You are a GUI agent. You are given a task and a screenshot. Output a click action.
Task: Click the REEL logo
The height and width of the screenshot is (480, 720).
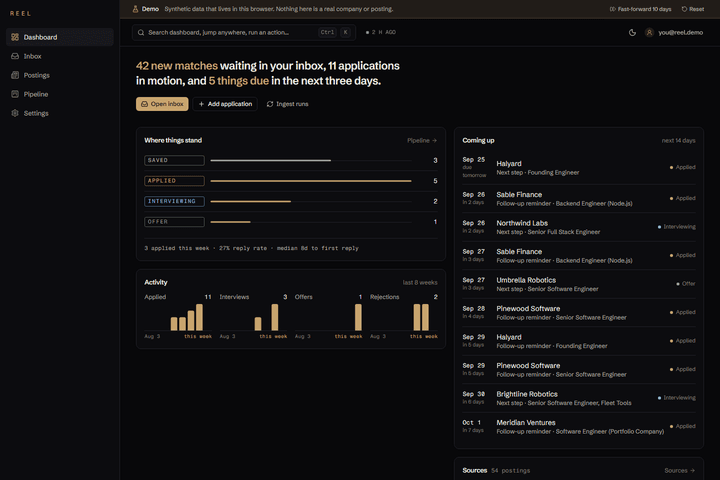click(x=21, y=13)
